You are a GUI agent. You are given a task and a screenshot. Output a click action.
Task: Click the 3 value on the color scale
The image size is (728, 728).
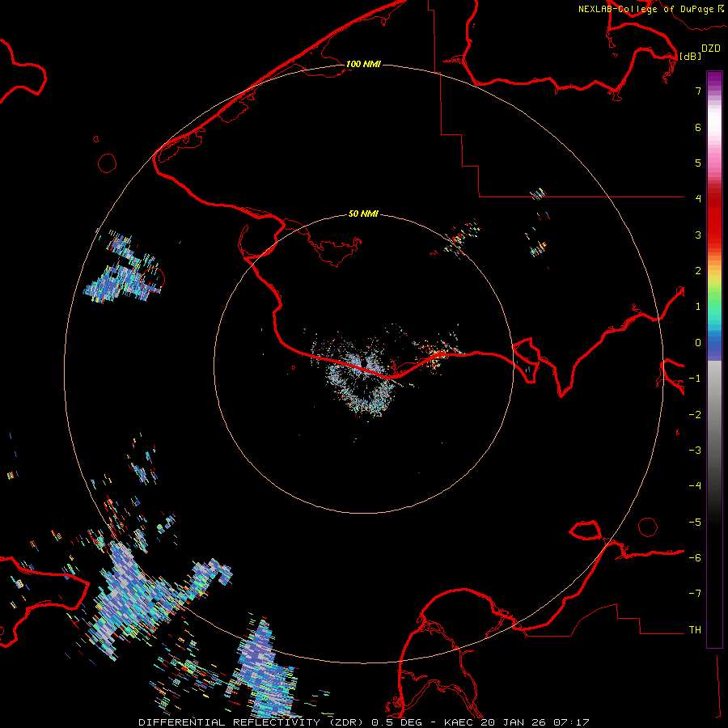click(x=698, y=235)
